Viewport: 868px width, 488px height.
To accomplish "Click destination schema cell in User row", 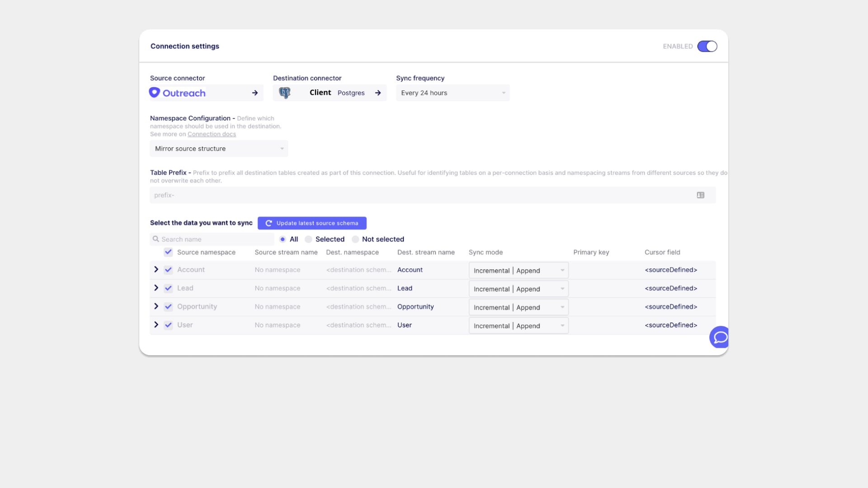I will pos(359,325).
